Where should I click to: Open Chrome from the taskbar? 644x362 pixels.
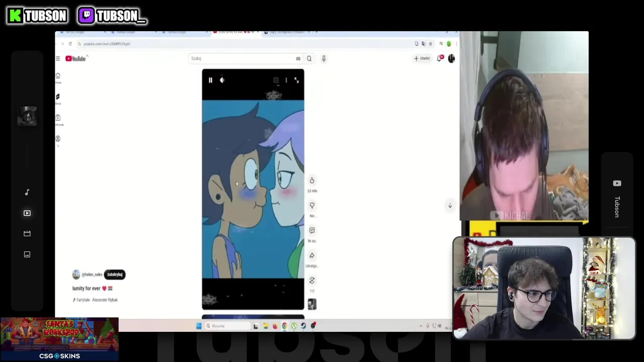(284, 326)
